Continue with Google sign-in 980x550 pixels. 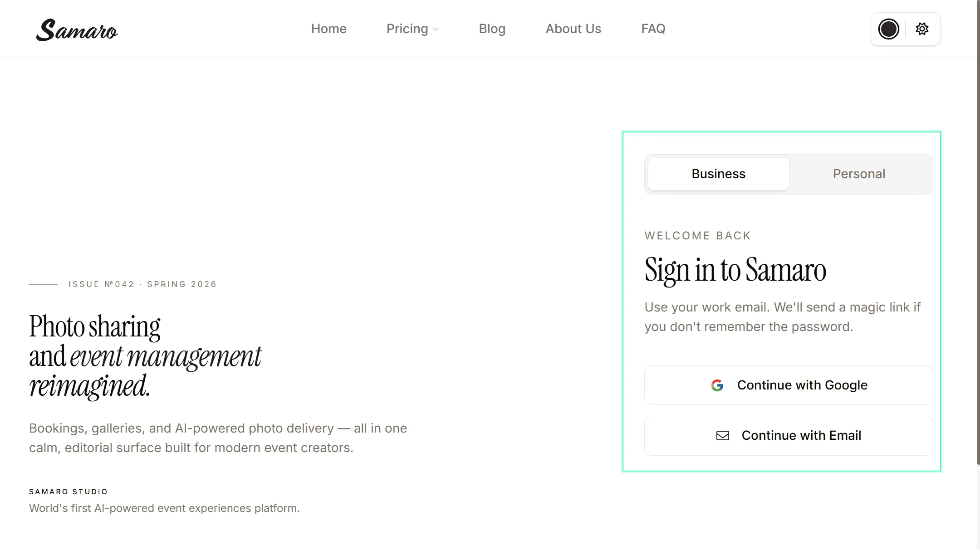[789, 385]
